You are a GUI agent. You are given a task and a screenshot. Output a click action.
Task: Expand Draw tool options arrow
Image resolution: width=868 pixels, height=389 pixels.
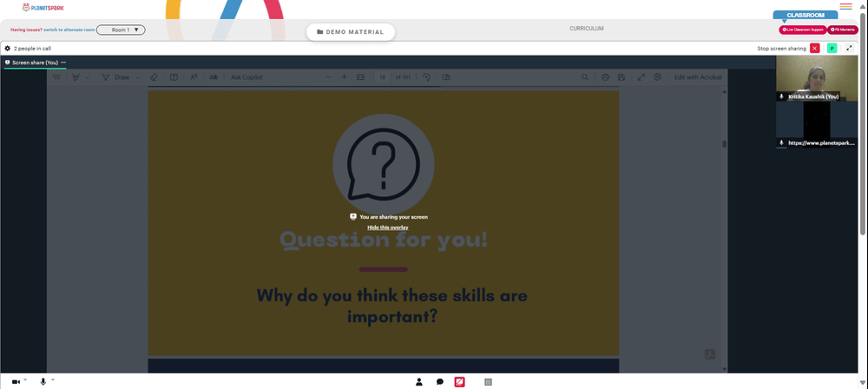click(x=137, y=77)
